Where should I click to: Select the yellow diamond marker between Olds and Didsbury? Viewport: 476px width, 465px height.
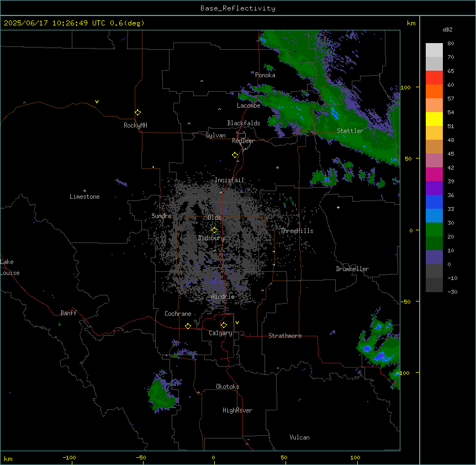point(214,230)
